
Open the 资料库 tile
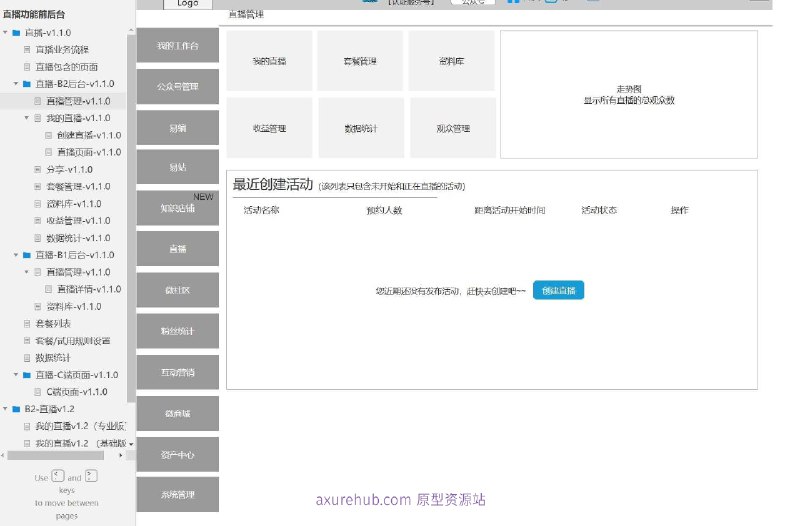tap(452, 61)
